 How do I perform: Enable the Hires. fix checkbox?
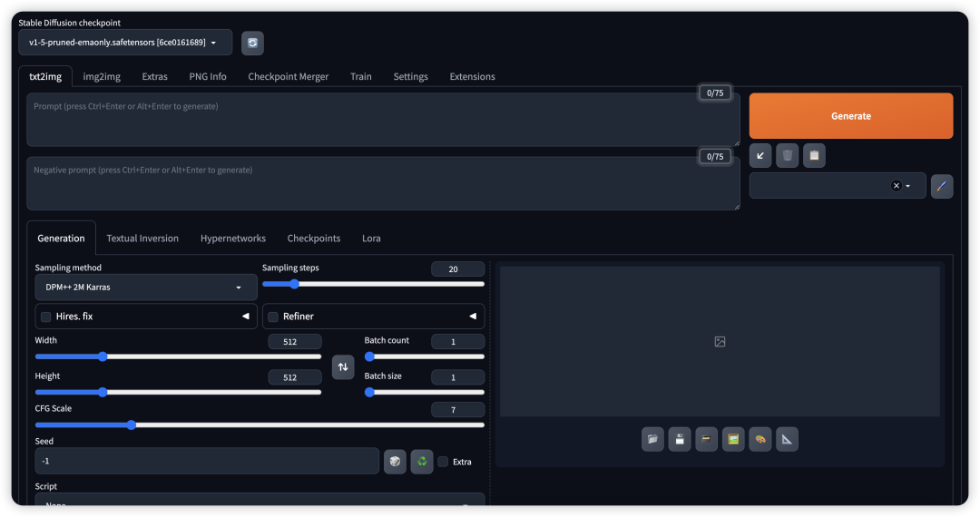point(46,317)
